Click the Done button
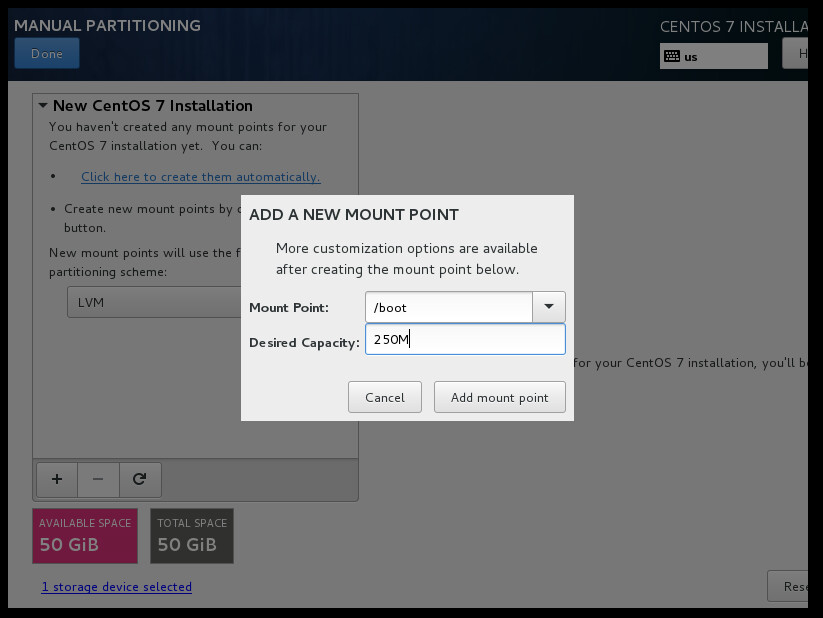The image size is (823, 618). [x=47, y=53]
